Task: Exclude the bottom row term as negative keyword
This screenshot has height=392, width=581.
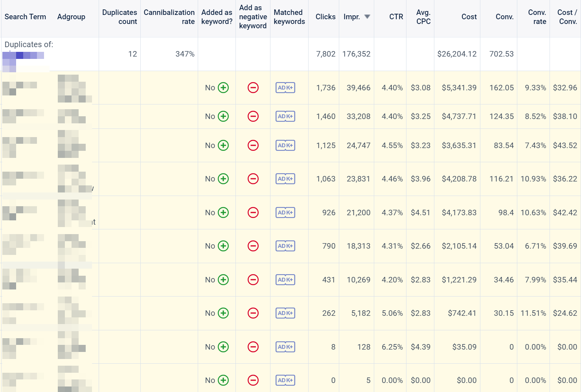Action: 253,380
